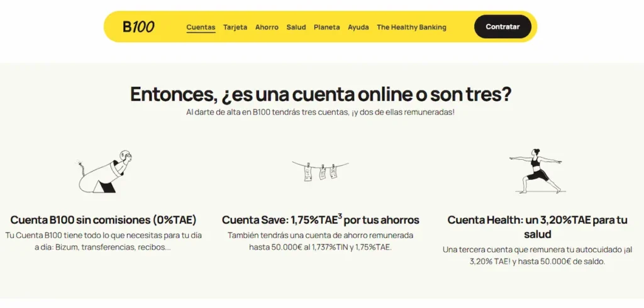Navigate to the Planeta page
644x308 pixels.
pos(326,27)
